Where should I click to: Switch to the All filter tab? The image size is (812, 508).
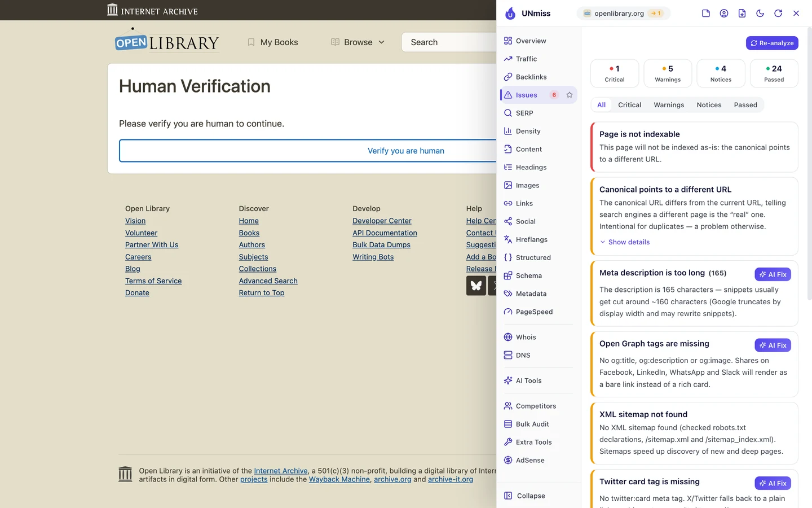point(602,105)
